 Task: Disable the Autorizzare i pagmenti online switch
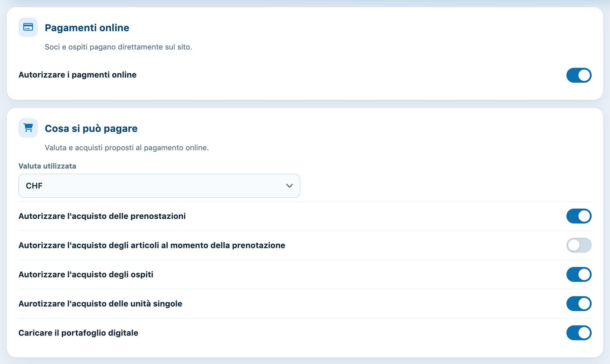point(579,75)
